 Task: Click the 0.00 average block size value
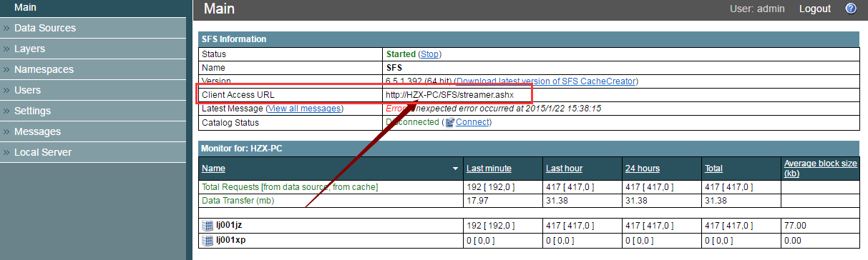tap(792, 241)
